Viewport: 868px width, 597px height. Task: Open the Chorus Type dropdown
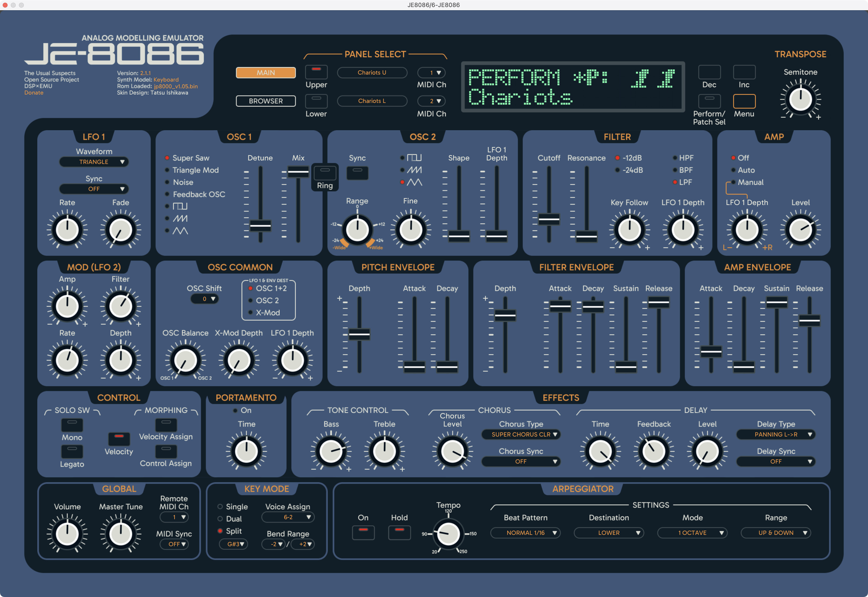pyautogui.click(x=521, y=434)
